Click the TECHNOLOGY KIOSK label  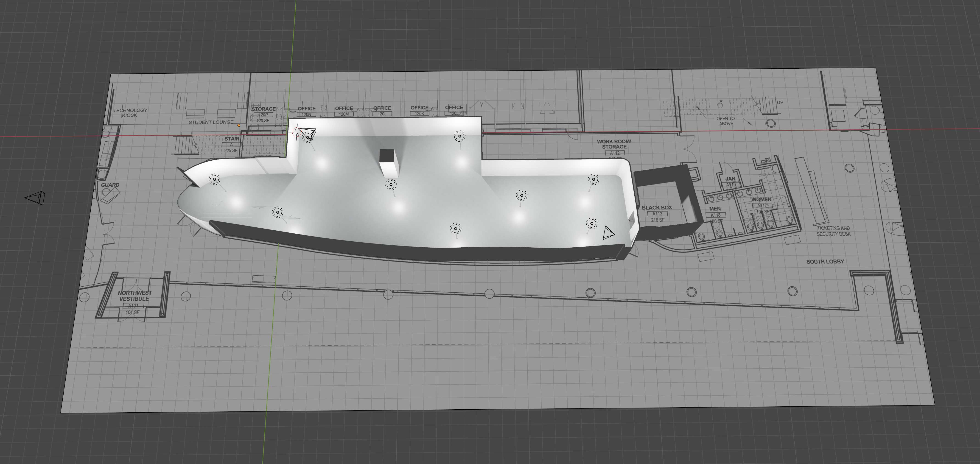pyautogui.click(x=130, y=113)
